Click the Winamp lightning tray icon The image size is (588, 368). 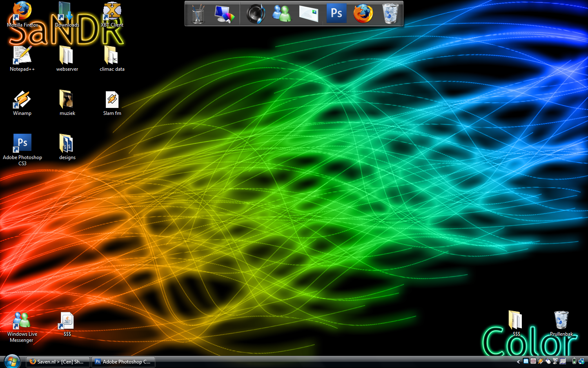click(x=540, y=361)
